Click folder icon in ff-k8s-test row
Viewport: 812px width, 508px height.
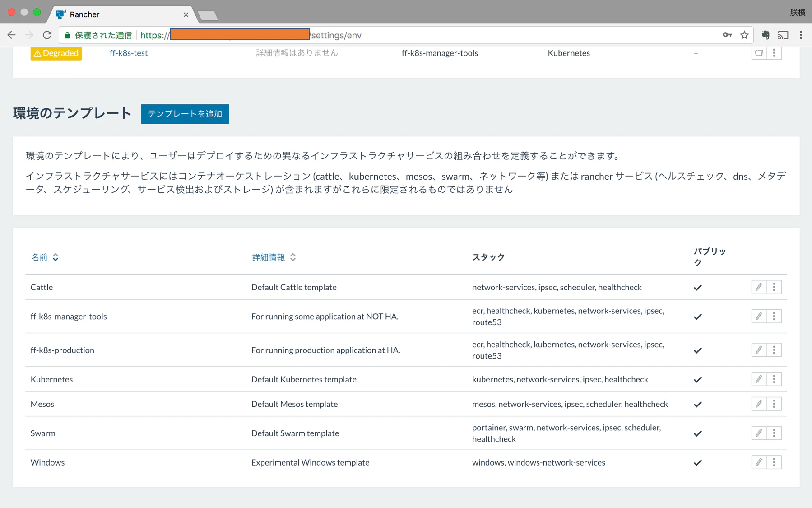(759, 53)
